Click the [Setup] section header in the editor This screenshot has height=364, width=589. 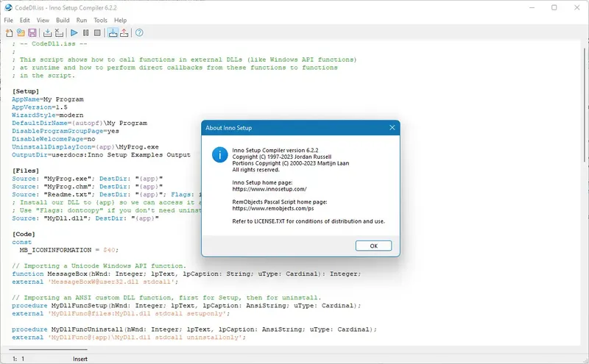(x=26, y=91)
